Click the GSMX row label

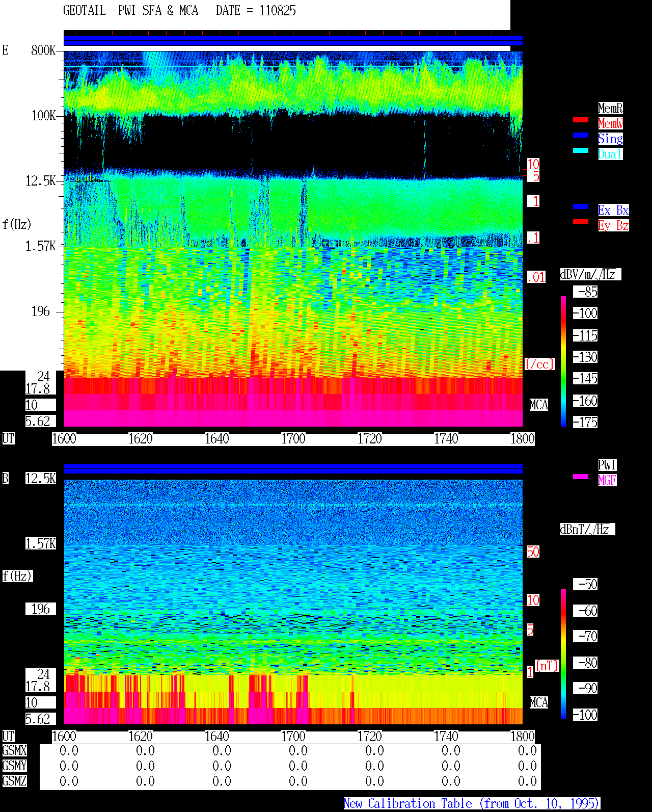point(14,750)
